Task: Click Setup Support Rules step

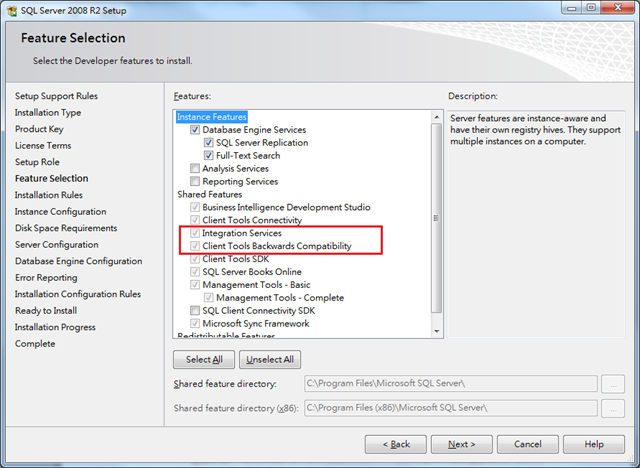Action: click(x=56, y=96)
